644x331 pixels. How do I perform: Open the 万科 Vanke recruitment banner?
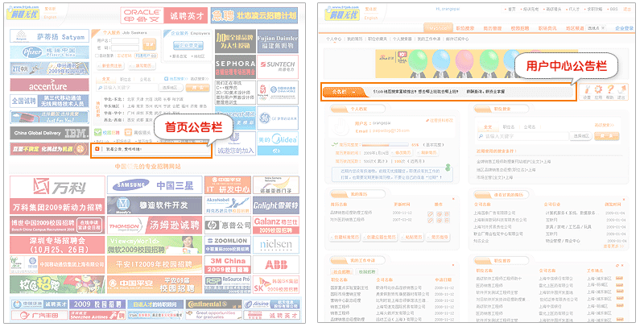point(57,196)
